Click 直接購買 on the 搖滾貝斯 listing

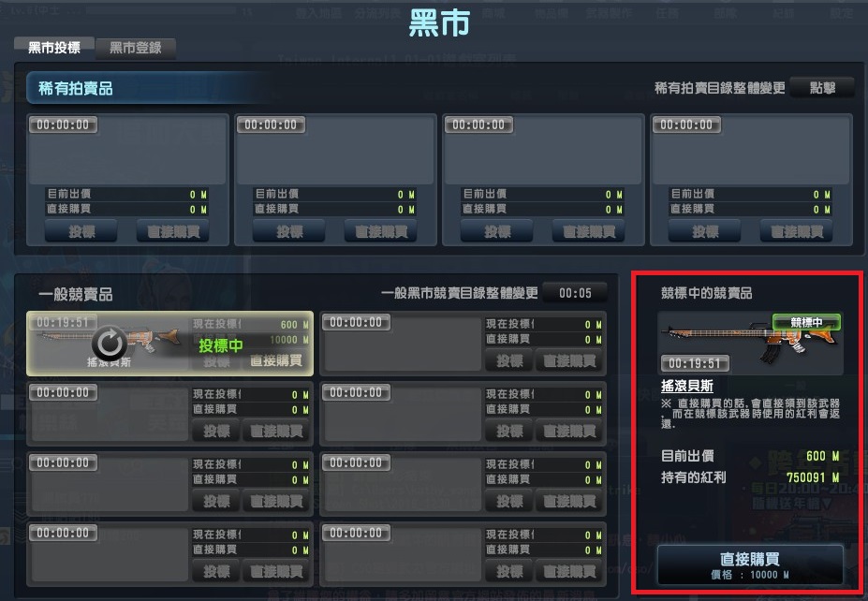point(276,360)
